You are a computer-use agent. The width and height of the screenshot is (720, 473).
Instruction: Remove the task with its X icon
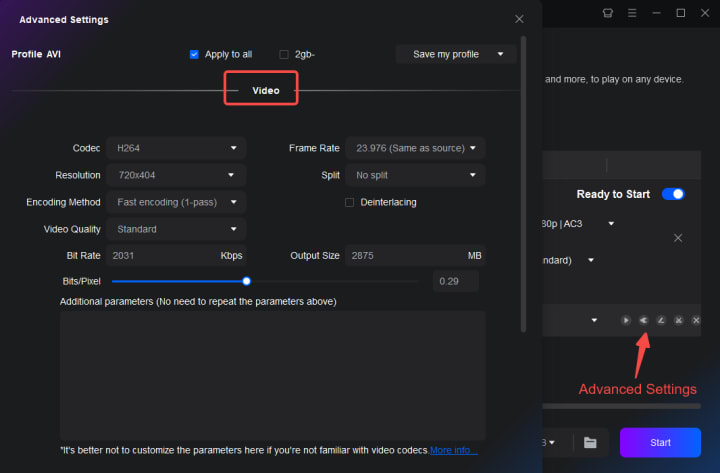coord(678,238)
